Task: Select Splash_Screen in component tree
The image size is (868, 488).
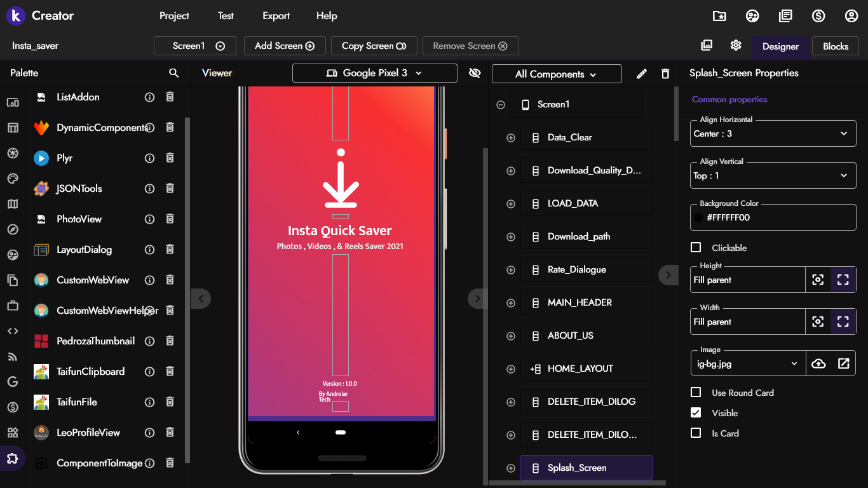Action: pos(587,468)
